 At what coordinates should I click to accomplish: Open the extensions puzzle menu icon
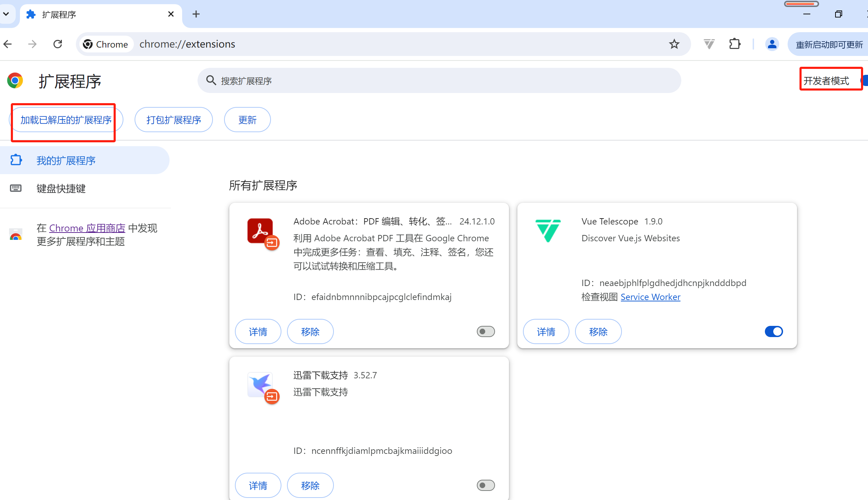click(735, 44)
